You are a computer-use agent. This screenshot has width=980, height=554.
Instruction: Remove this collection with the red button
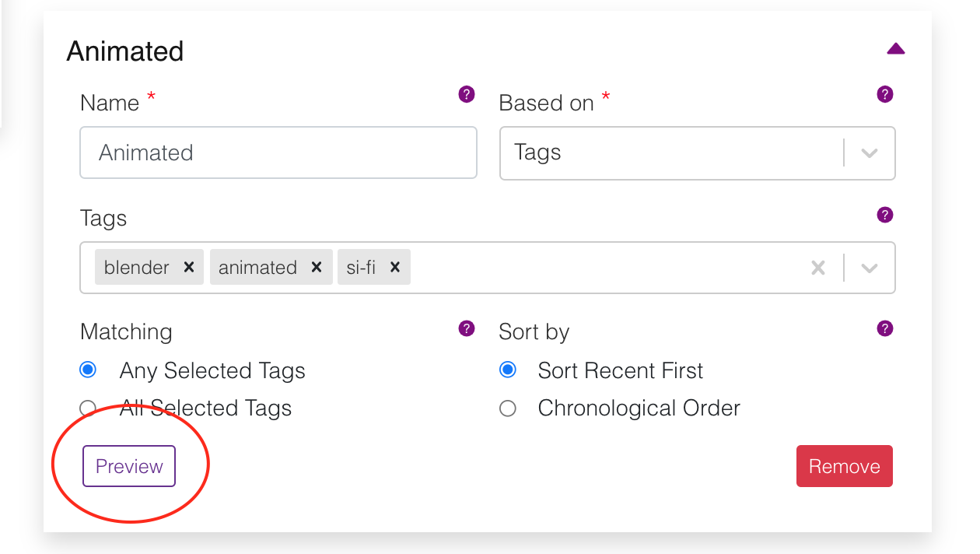tap(844, 466)
